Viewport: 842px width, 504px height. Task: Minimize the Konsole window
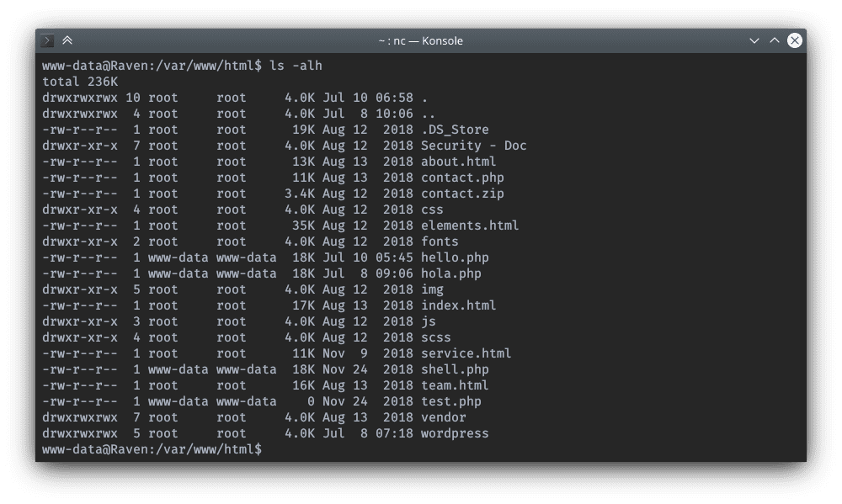pyautogui.click(x=754, y=40)
